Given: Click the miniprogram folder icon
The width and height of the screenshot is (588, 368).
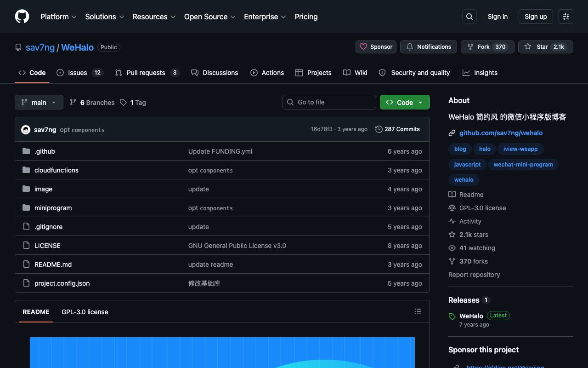Looking at the screenshot, I should coord(26,207).
